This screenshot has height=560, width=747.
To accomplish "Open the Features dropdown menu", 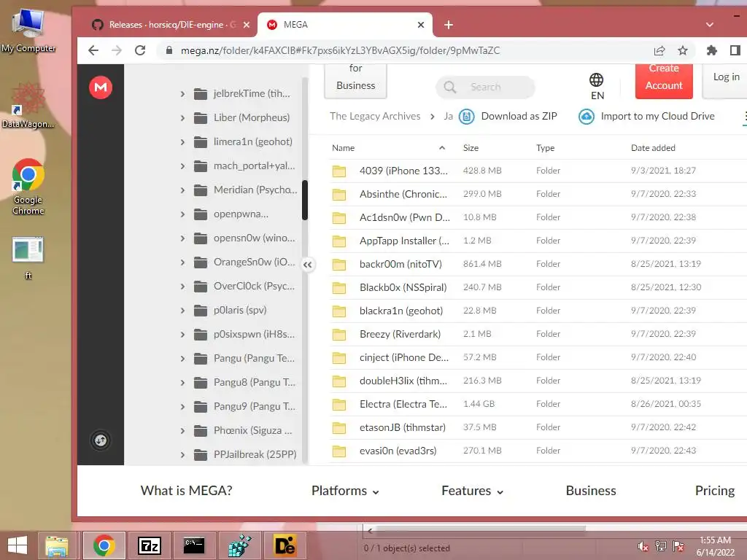I will [x=473, y=491].
